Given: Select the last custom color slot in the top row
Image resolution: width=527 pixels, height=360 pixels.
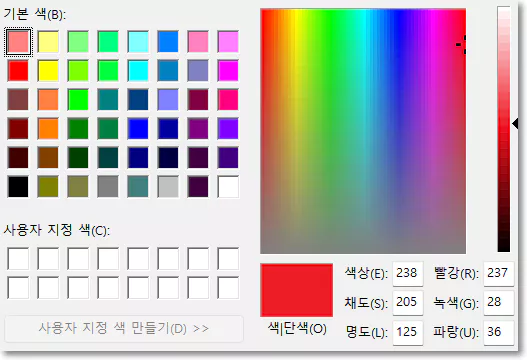Looking at the screenshot, I should (x=228, y=258).
